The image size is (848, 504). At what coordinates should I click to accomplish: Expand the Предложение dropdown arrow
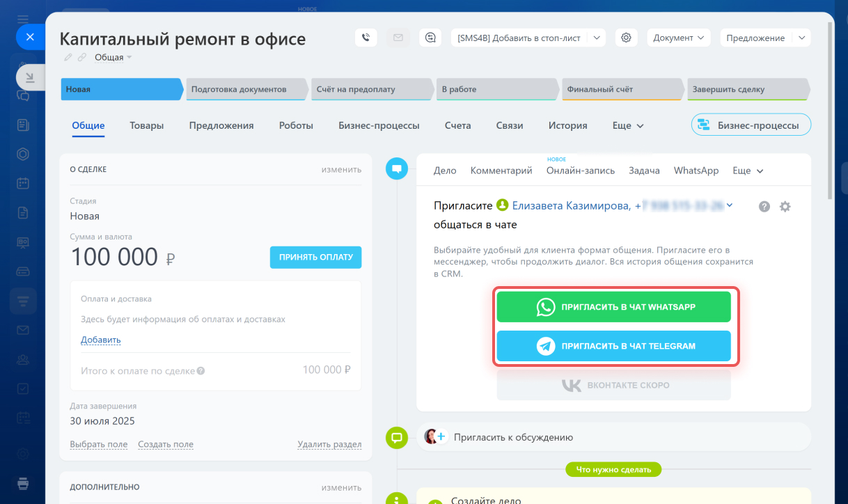click(x=801, y=38)
